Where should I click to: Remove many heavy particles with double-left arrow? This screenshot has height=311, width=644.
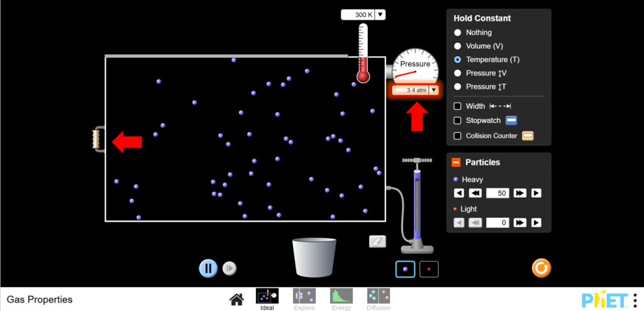[475, 193]
